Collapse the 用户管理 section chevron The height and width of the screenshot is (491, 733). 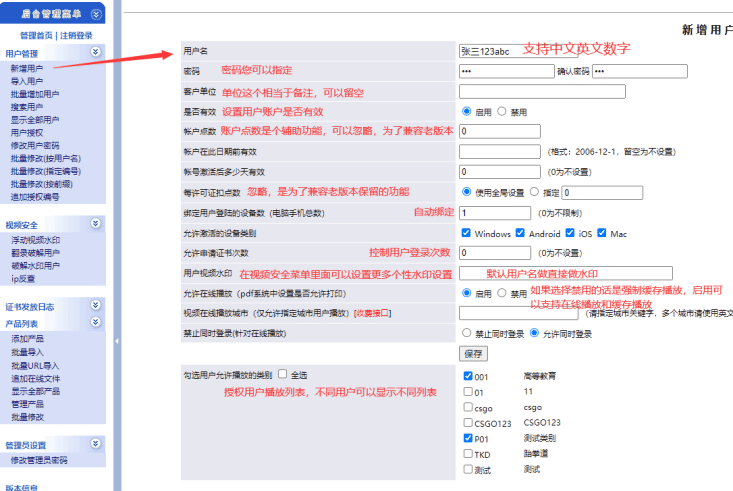pyautogui.click(x=95, y=51)
